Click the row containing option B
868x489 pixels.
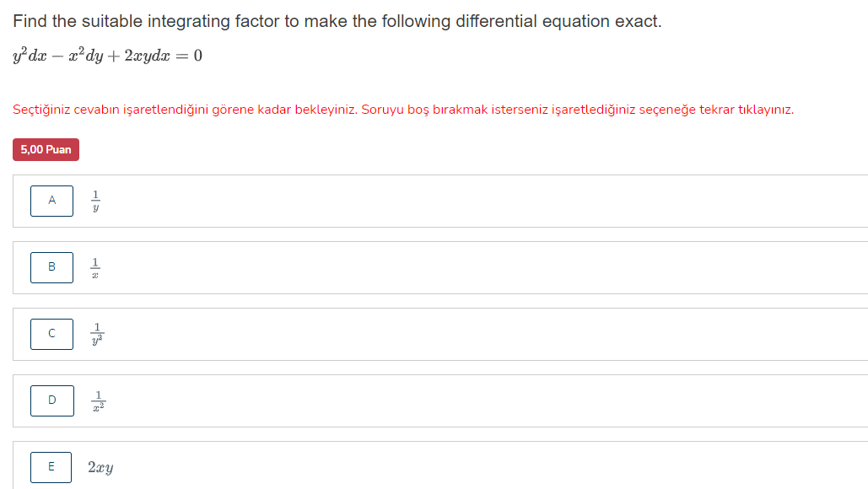click(422, 267)
